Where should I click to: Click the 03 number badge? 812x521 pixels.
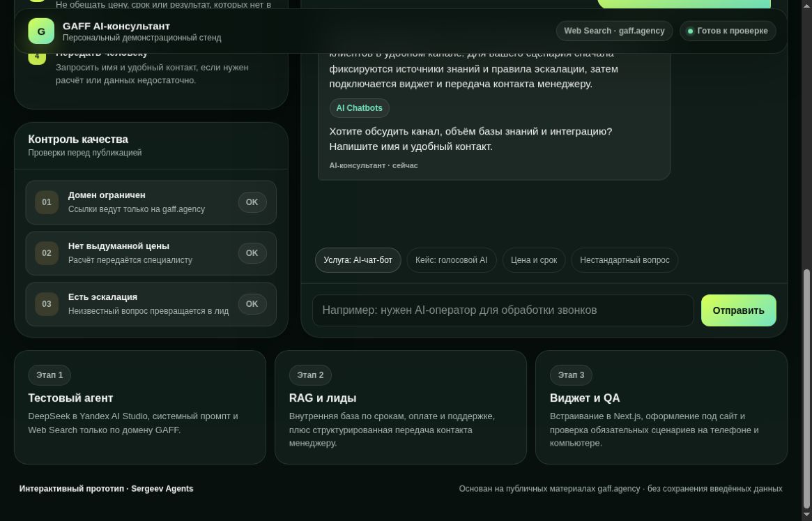pyautogui.click(x=47, y=304)
